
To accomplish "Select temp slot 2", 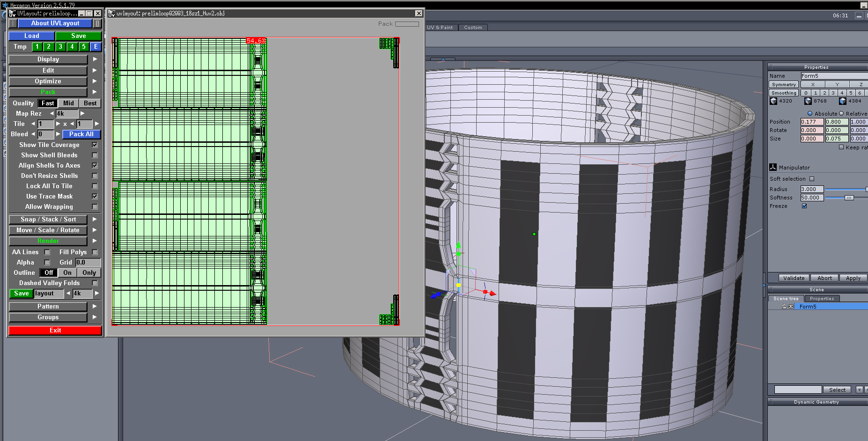I will (49, 47).
